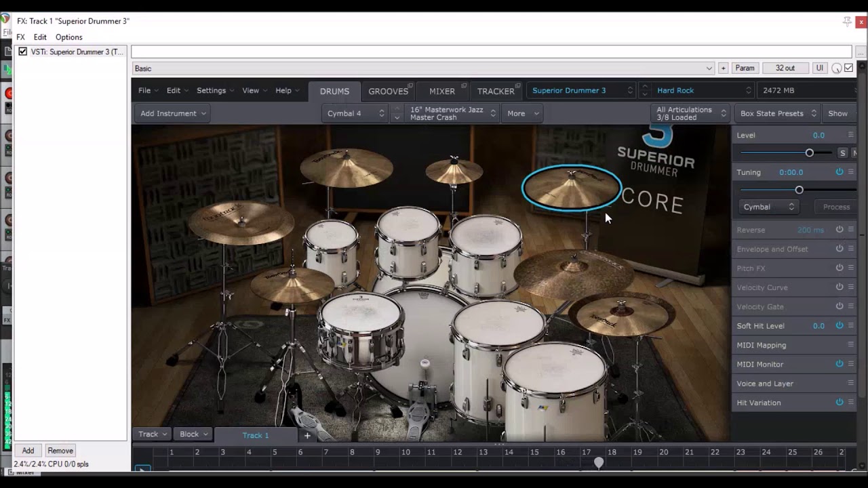Open the Block dropdown menu
Screen dimensions: 868x488
pos(194,434)
